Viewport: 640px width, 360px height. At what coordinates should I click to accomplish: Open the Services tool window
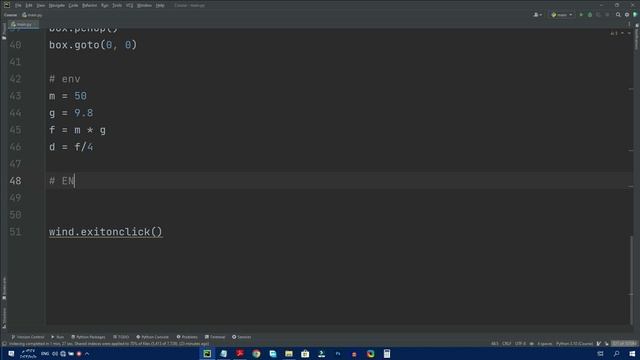click(242, 337)
